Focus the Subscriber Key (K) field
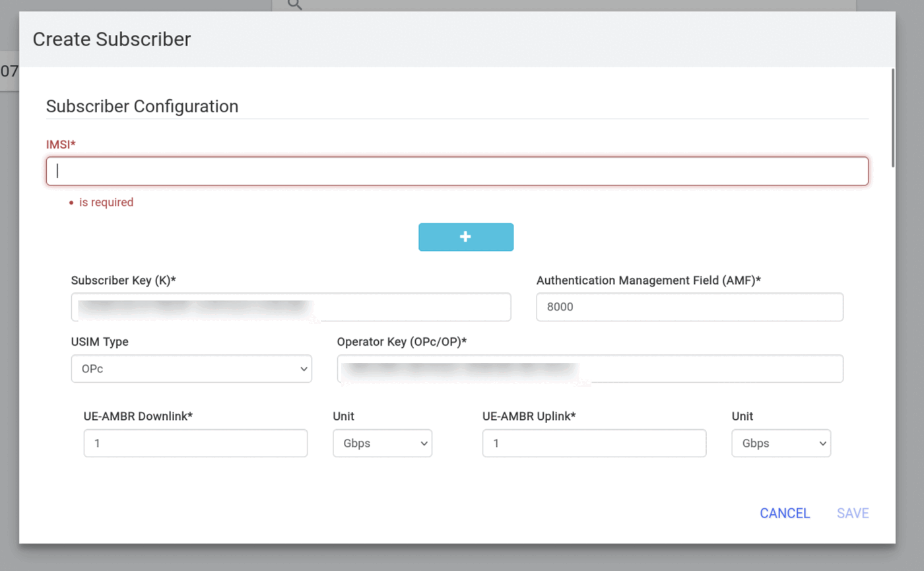The image size is (924, 571). coord(291,307)
